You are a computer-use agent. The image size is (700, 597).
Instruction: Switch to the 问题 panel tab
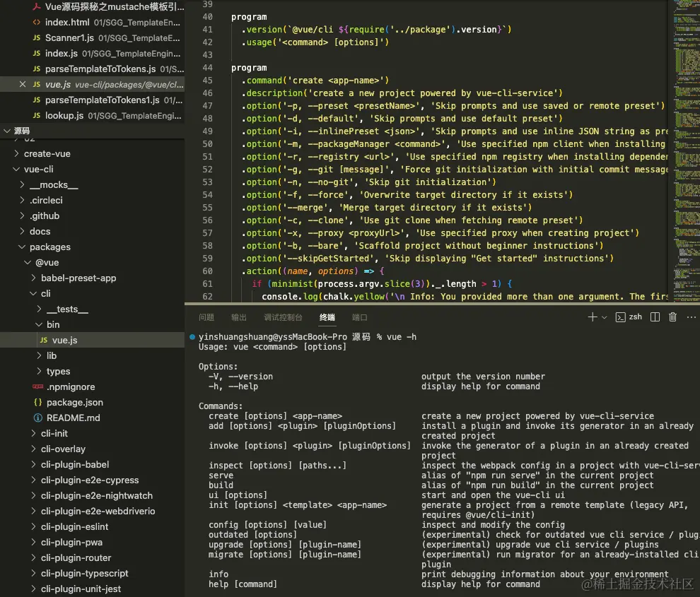[x=206, y=317]
